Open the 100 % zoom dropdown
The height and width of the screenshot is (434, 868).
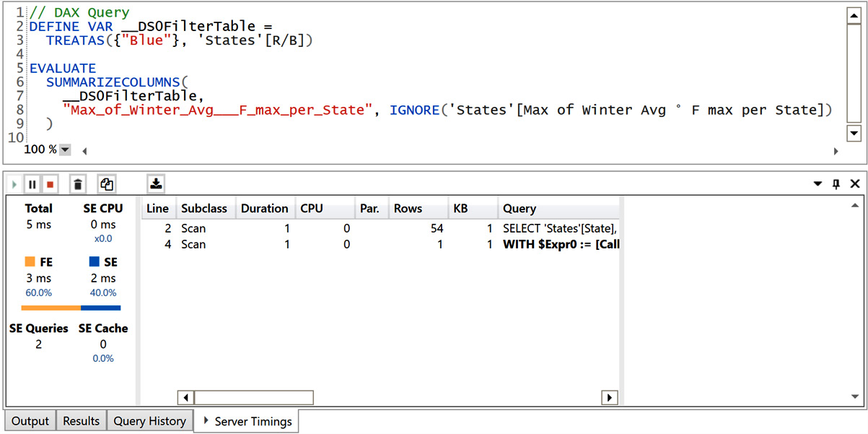[x=65, y=149]
